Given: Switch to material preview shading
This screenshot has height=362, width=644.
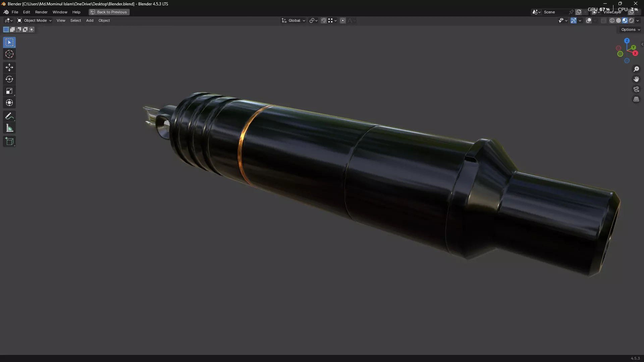Looking at the screenshot, I should tap(625, 21).
